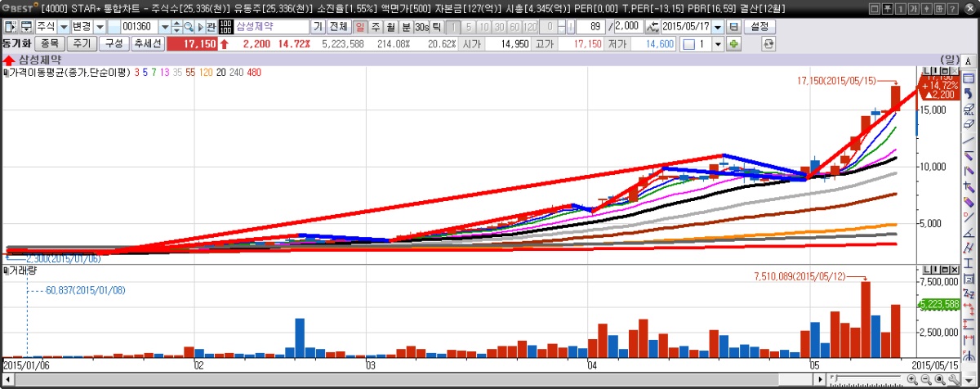Open the stock code 001360 history dropdown
Image resolution: width=980 pixels, height=389 pixels.
tap(165, 26)
